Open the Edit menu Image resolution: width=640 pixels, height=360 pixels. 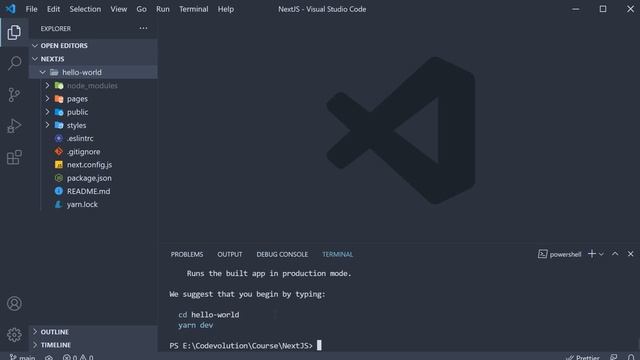(53, 9)
